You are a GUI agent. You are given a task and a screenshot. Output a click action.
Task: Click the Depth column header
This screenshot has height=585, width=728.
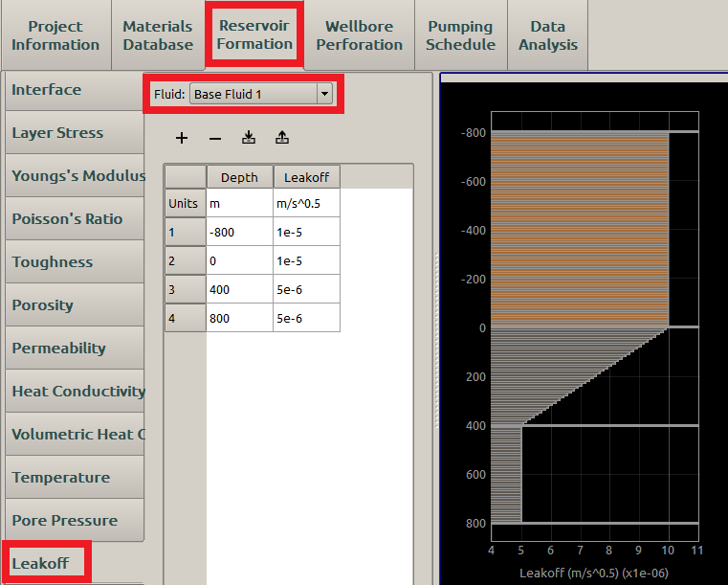coord(239,177)
